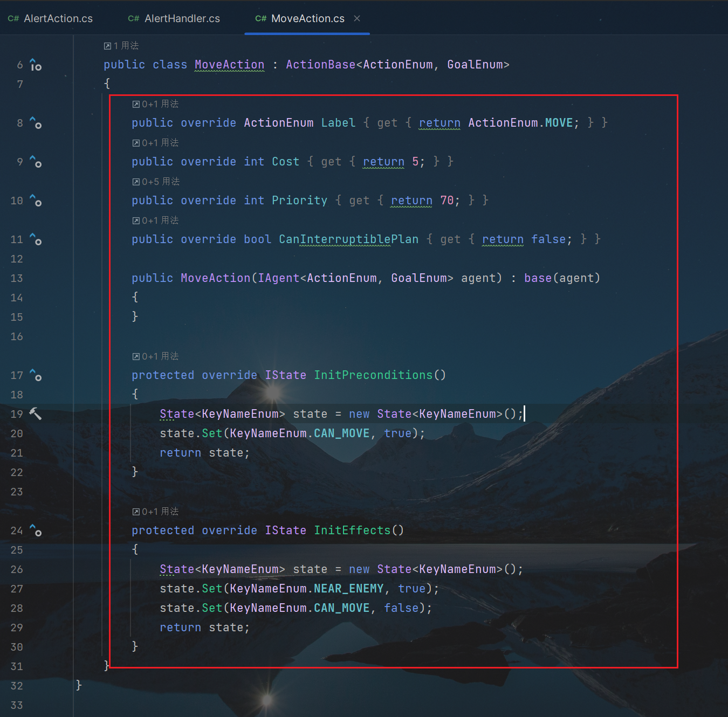Click the override gutter icon for Priority property

click(36, 201)
